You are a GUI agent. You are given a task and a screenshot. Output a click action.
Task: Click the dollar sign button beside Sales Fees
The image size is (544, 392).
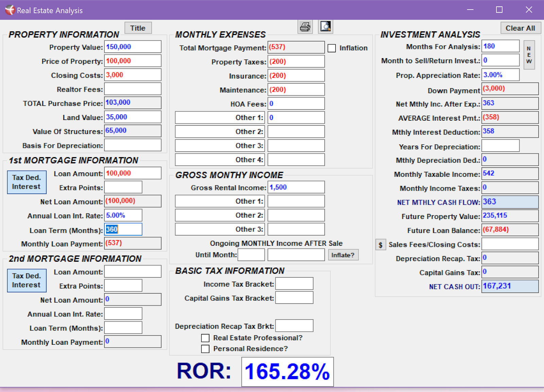380,245
